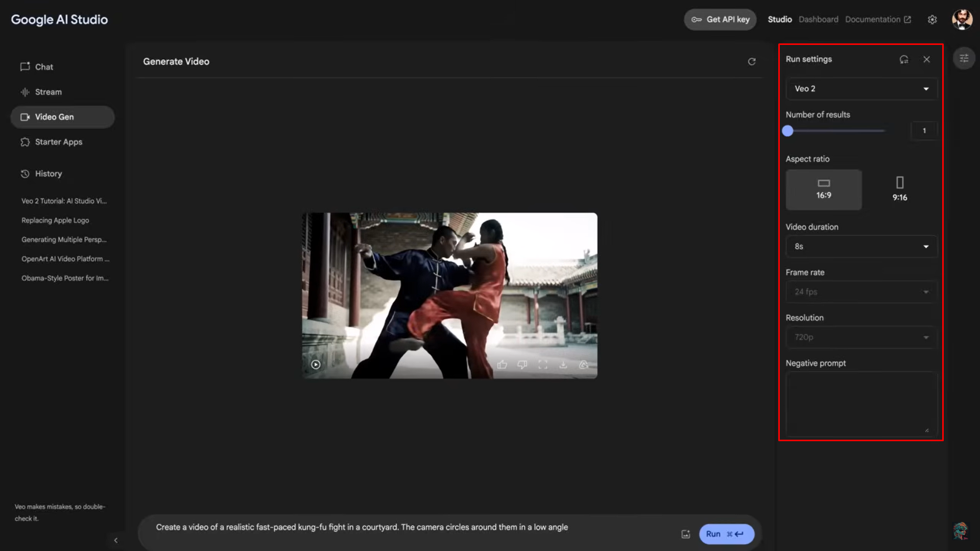Screen dimensions: 980x551
Task: Give the generated video a thumbs up
Action: pos(502,364)
